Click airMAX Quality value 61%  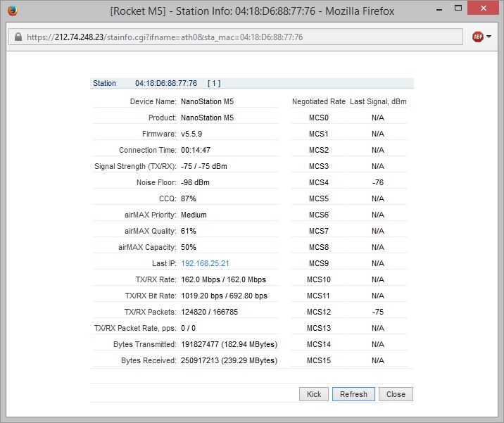click(x=189, y=231)
